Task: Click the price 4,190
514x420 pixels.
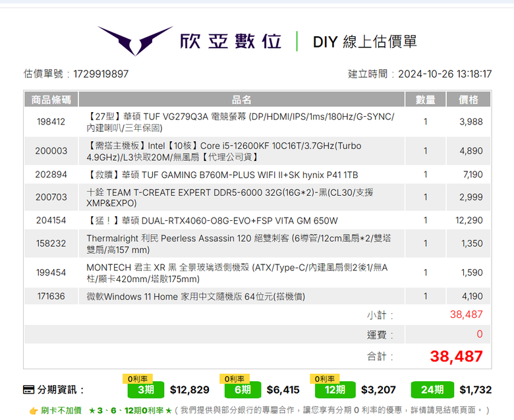Action: [472, 297]
